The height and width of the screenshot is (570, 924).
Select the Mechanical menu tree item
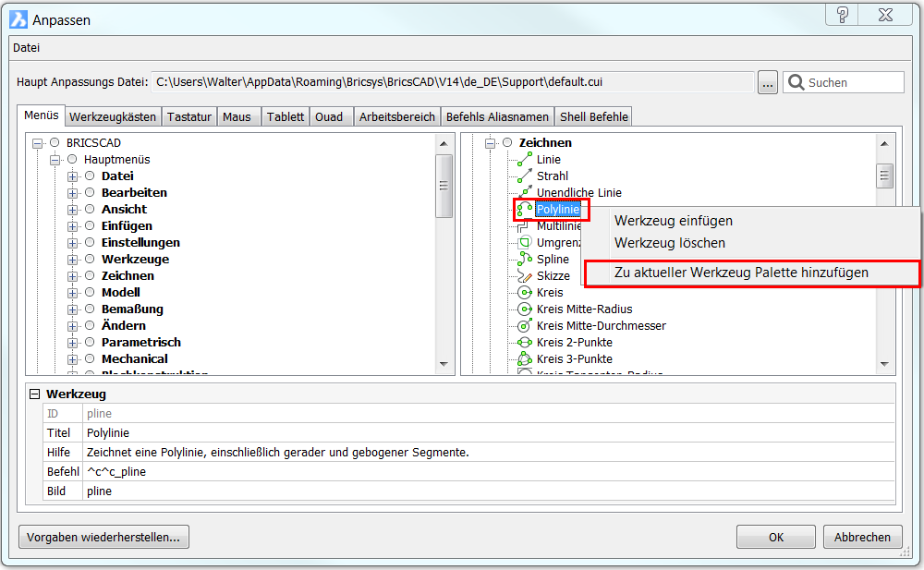tap(134, 358)
